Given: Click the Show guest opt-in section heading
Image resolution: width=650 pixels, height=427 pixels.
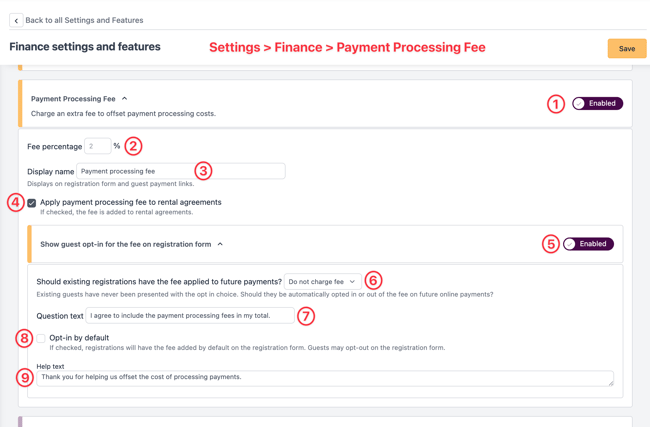Looking at the screenshot, I should (x=126, y=244).
